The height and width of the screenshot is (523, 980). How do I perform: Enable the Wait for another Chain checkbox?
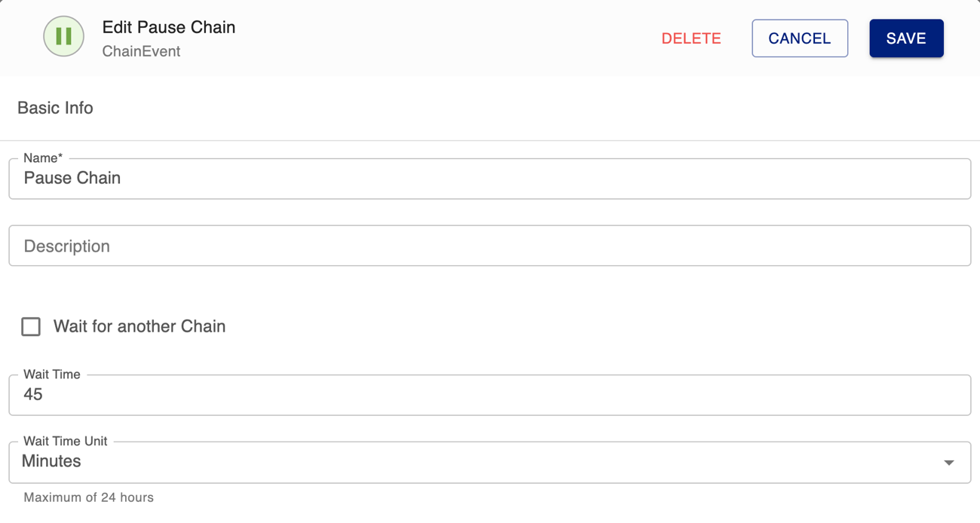coord(31,326)
